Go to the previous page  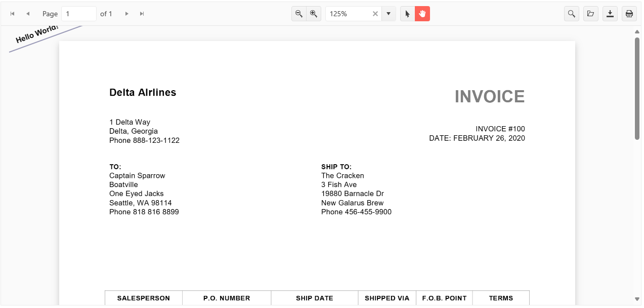tap(28, 14)
